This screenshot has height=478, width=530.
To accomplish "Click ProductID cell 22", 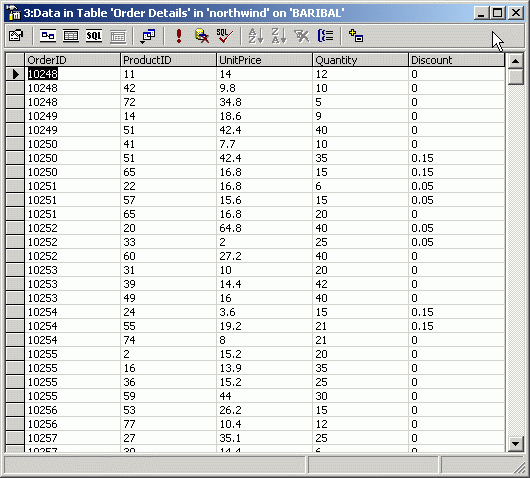I will click(168, 186).
